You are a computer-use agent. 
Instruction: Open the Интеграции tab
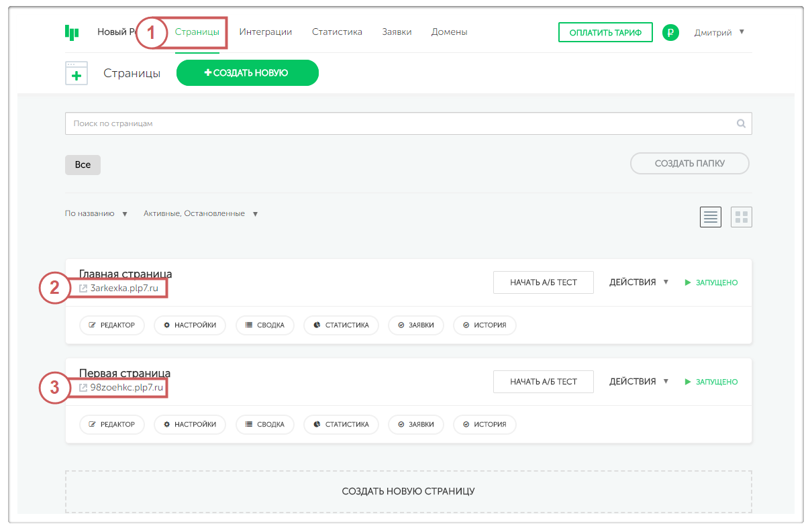pyautogui.click(x=265, y=32)
